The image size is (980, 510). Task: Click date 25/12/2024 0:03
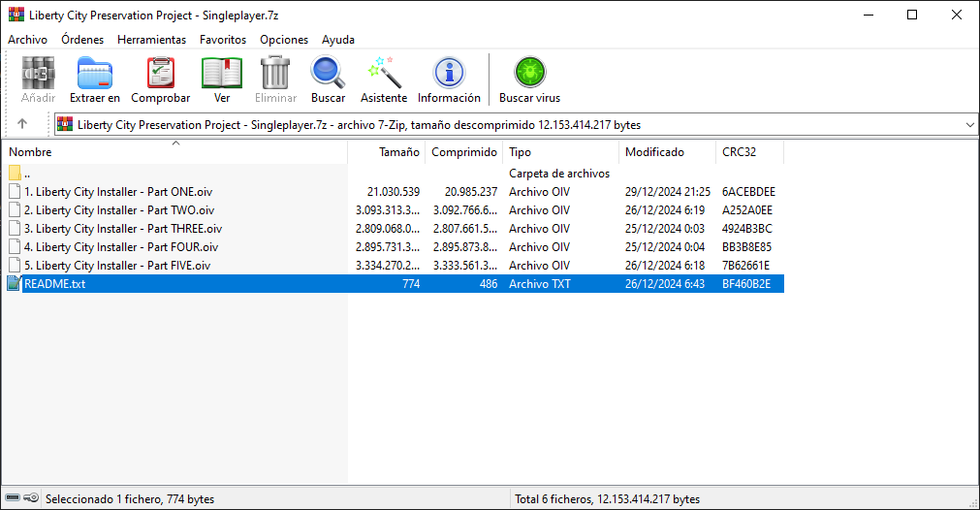click(665, 229)
